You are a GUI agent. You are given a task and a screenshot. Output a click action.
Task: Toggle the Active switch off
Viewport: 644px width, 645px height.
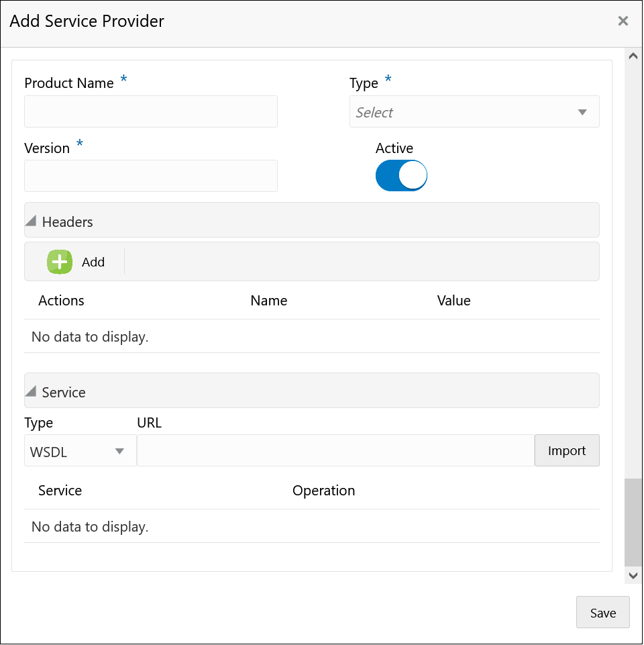click(401, 176)
